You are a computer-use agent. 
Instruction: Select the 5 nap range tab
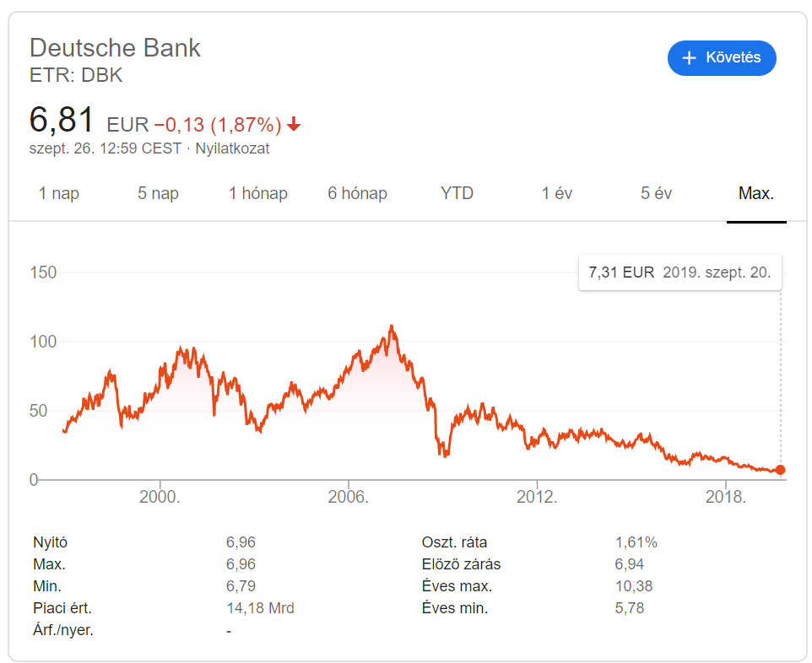point(158,193)
